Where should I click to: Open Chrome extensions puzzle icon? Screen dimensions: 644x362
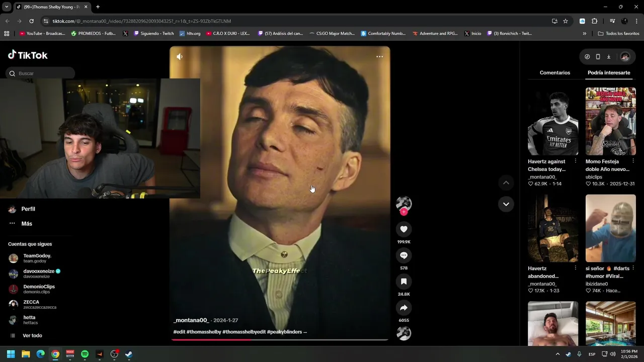click(x=594, y=21)
